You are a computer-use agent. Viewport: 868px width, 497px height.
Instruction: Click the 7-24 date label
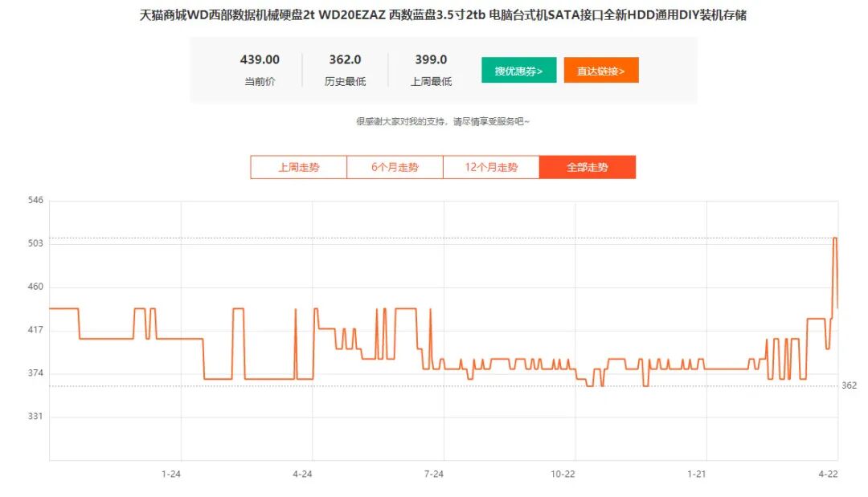[x=433, y=474]
